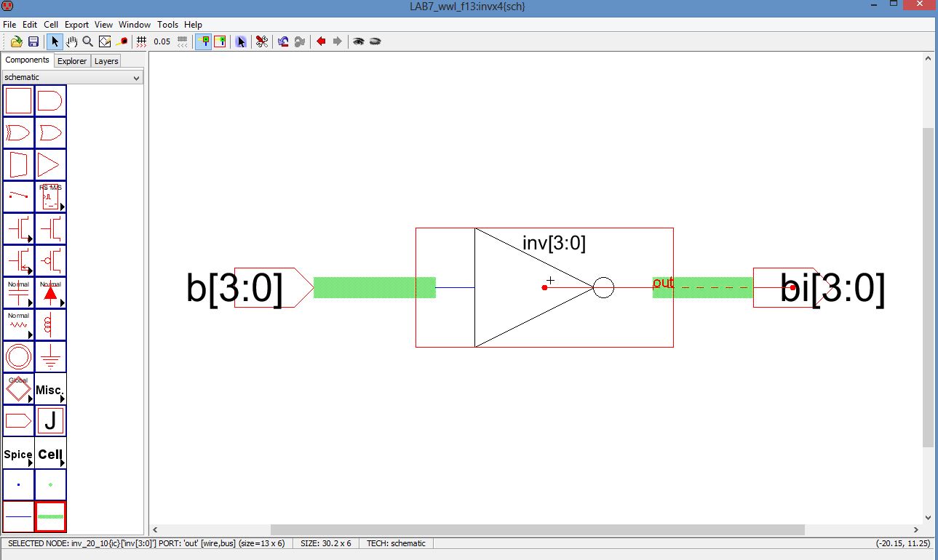Expand the flip-flop component options
Viewport: 938px width, 560px height.
coord(63,207)
